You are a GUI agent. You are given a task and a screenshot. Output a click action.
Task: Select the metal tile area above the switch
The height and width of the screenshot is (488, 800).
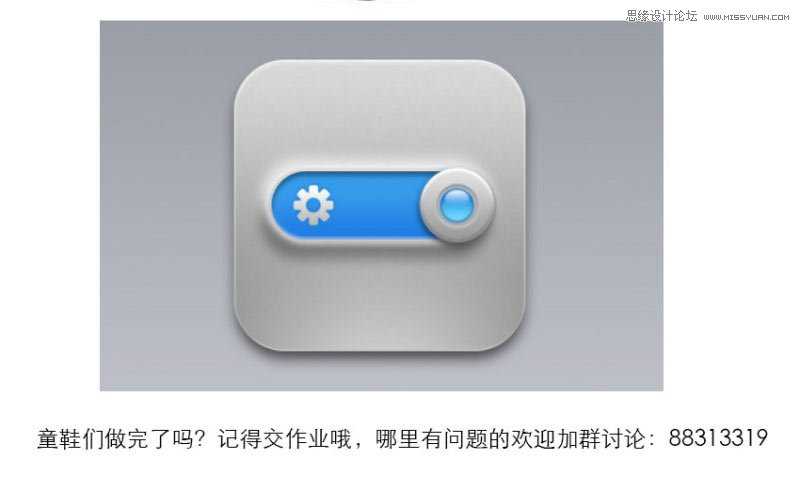click(x=380, y=112)
